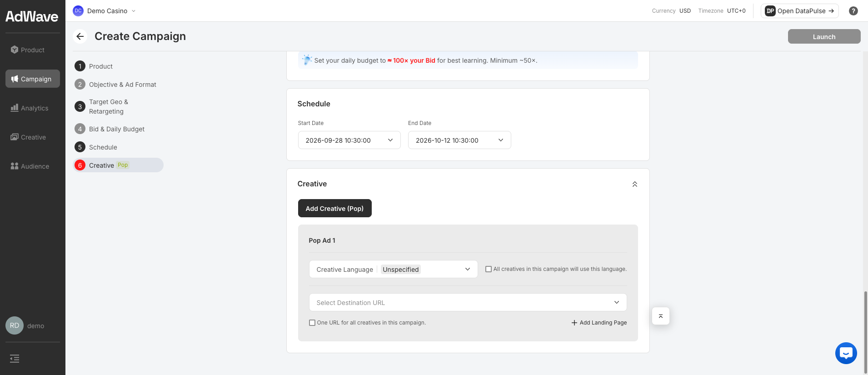The height and width of the screenshot is (375, 868).
Task: Select step 6 Creative Pop
Action: [x=118, y=165]
